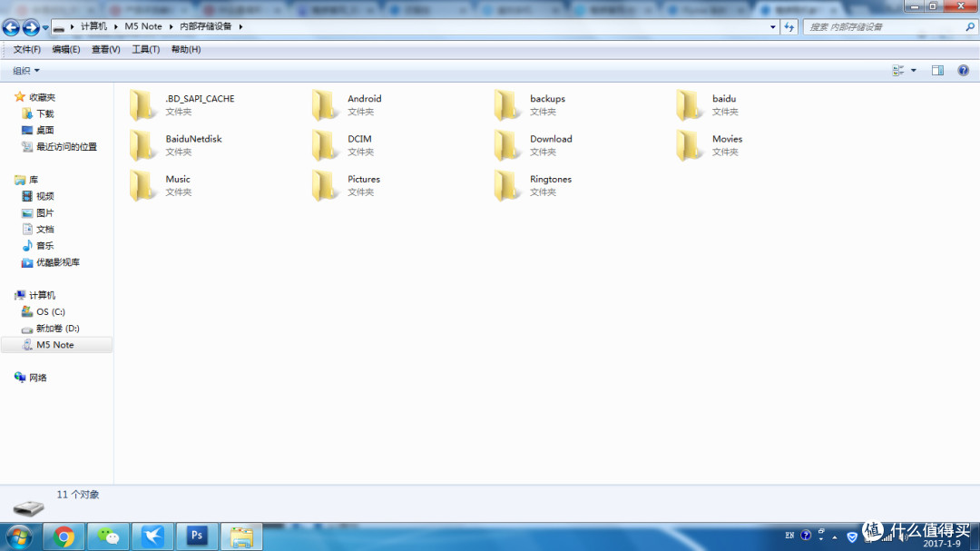The height and width of the screenshot is (551, 980).
Task: Show hidden system tray icons arrow
Action: tap(835, 536)
